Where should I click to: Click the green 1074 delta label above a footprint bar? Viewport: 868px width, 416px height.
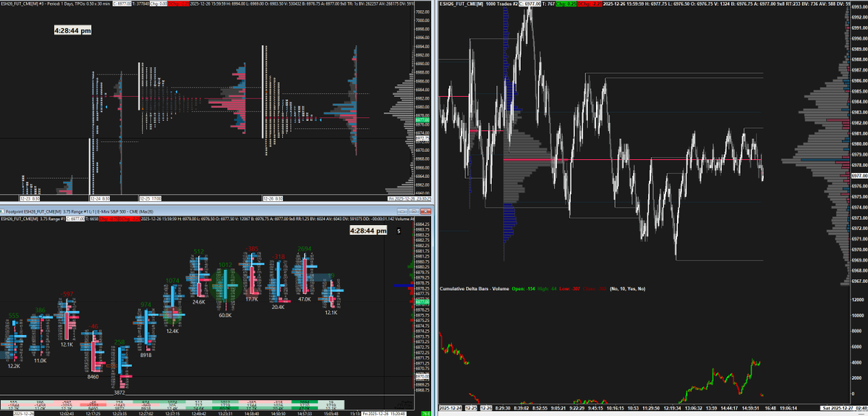(x=172, y=281)
